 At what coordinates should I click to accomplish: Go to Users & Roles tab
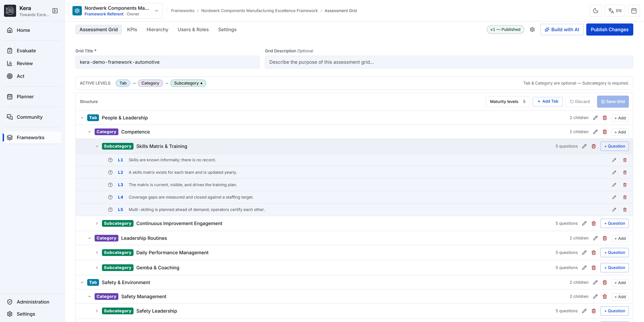click(193, 30)
